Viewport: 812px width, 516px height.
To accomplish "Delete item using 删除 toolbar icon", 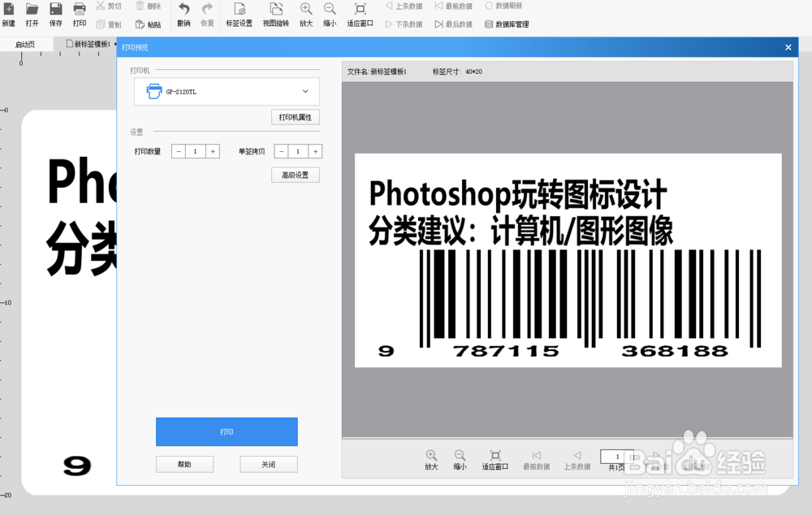I will [x=148, y=7].
